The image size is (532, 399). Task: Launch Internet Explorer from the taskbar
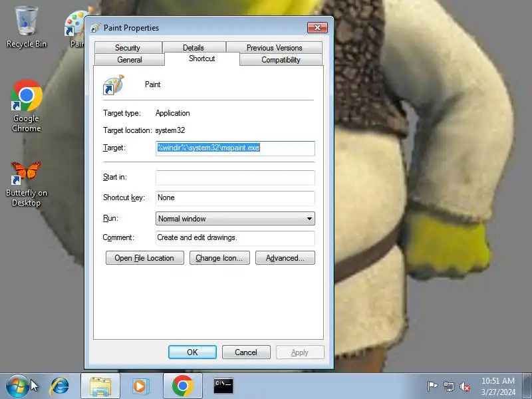tap(60, 386)
